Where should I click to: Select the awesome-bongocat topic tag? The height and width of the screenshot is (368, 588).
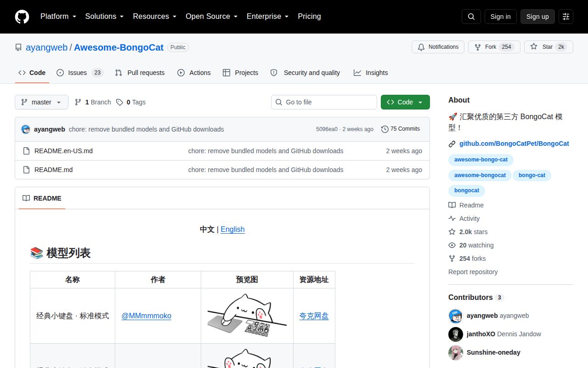[480, 175]
